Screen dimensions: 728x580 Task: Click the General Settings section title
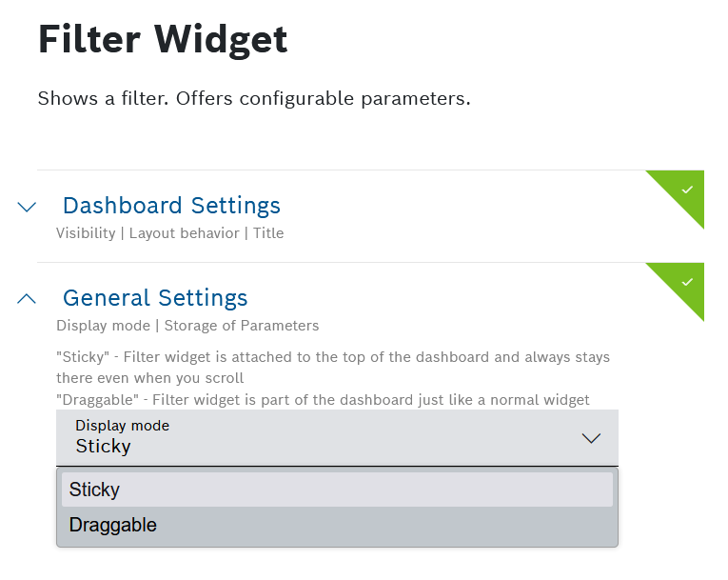point(155,298)
